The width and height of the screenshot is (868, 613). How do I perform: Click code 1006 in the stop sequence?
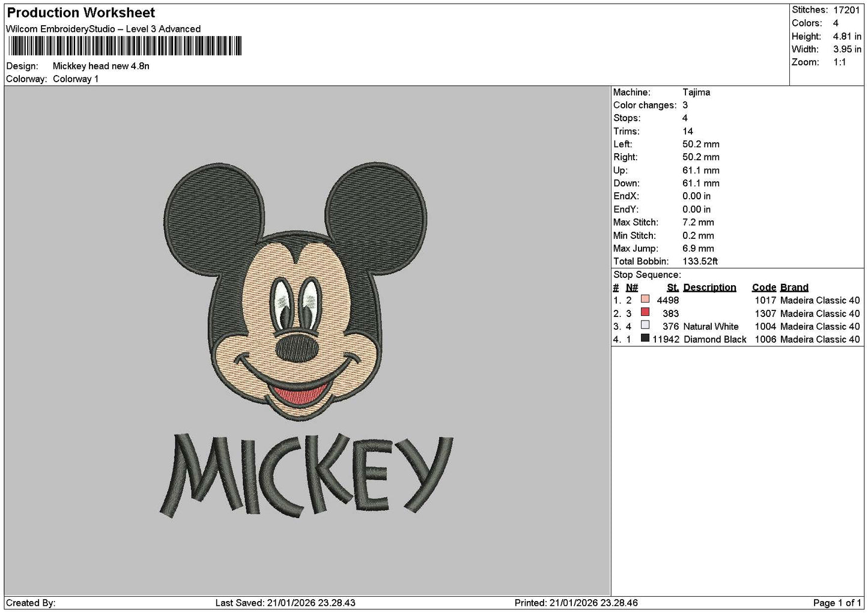coord(765,340)
